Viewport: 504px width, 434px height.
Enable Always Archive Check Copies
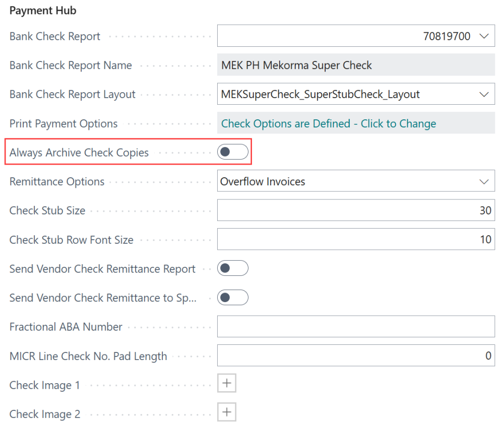click(x=232, y=152)
